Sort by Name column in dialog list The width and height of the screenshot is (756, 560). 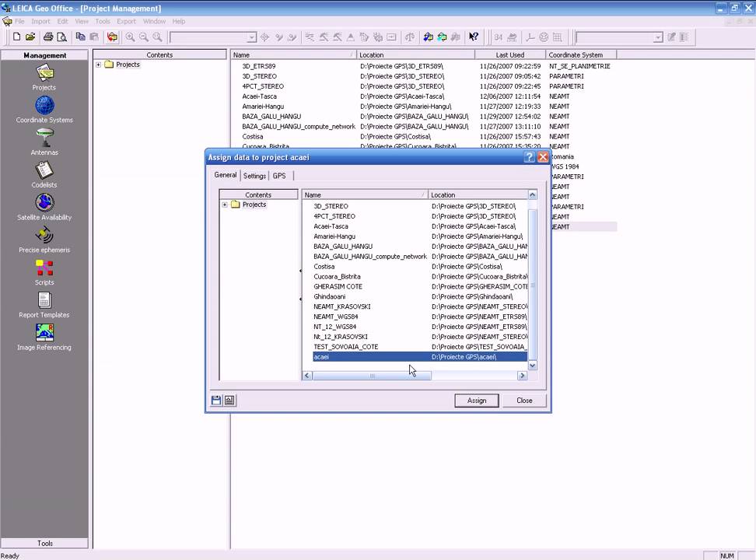coord(365,195)
